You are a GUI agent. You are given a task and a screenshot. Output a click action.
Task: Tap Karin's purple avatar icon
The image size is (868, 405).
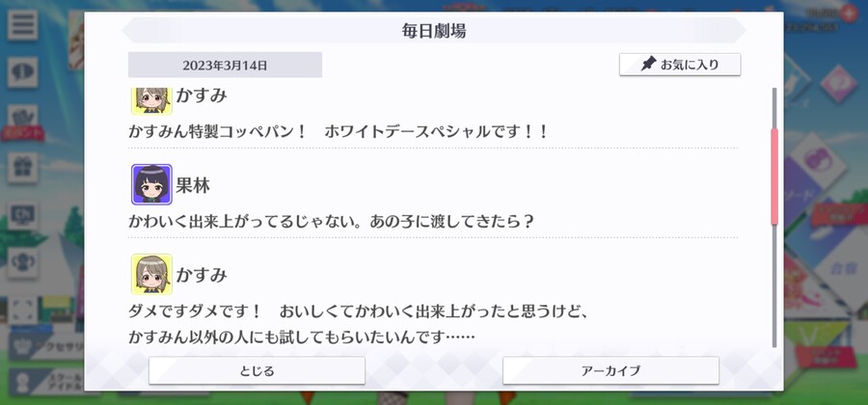tap(151, 184)
